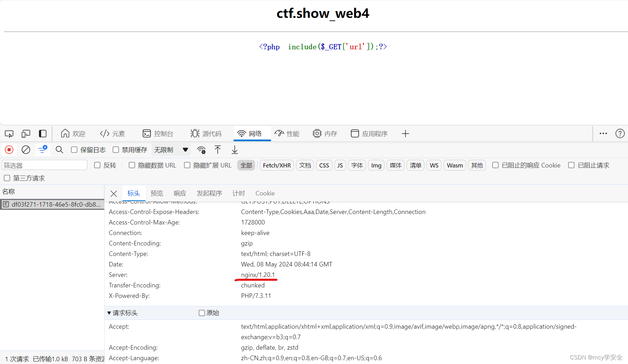Import a HAR file using the upload icon
Image resolution: width=628 pixels, height=364 pixels.
tap(218, 150)
